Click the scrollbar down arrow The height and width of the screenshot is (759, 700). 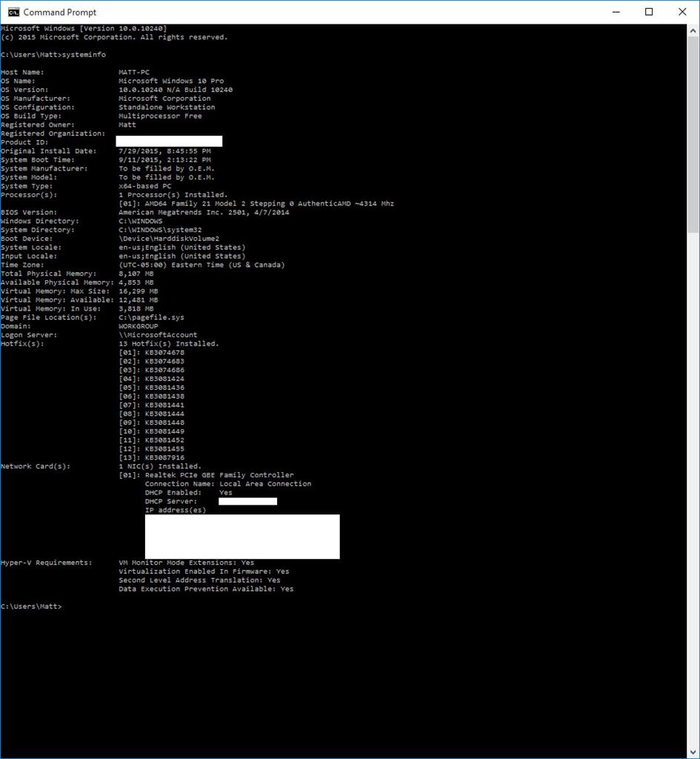(x=693, y=752)
